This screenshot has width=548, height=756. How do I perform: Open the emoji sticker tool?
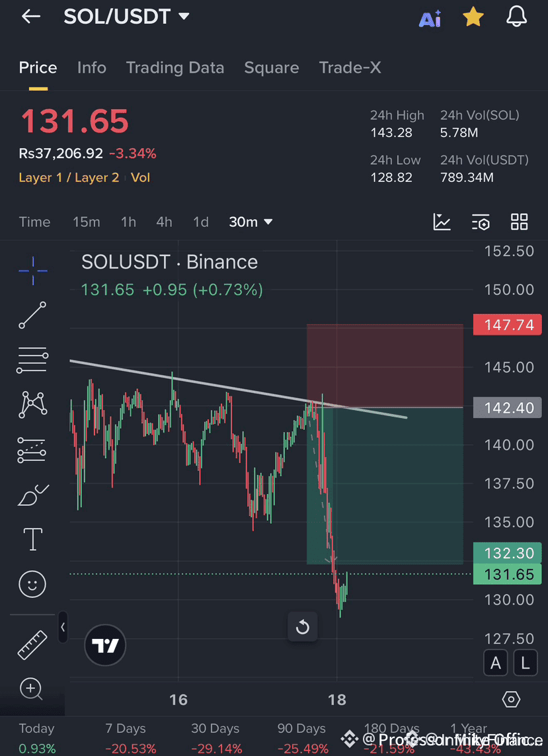coord(32,584)
